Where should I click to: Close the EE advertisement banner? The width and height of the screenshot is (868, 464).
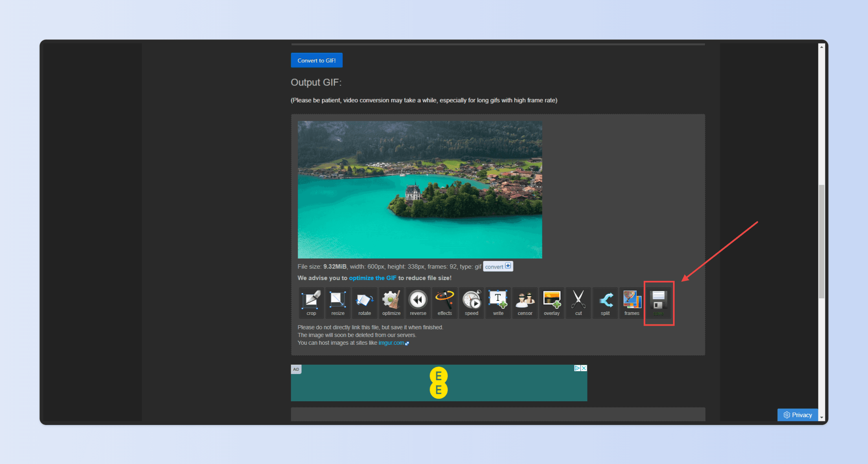click(x=584, y=368)
